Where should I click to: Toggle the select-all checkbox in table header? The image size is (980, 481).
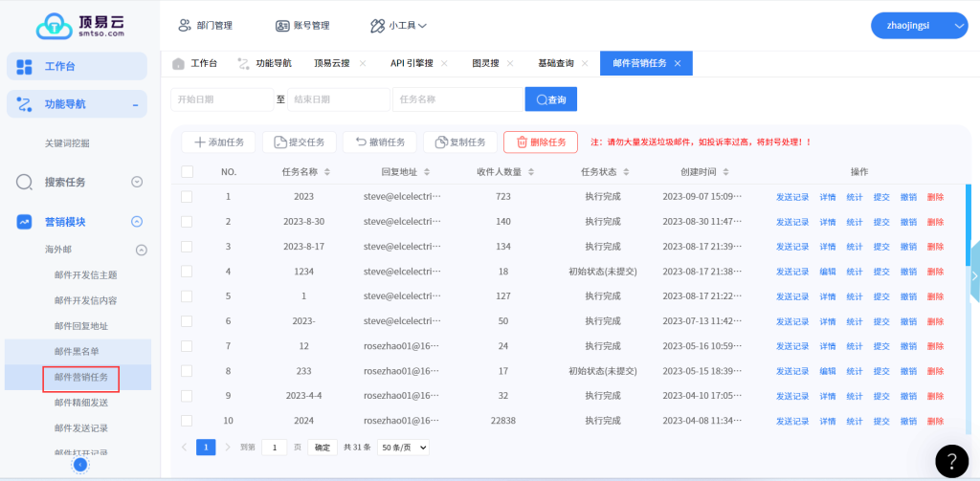click(187, 172)
